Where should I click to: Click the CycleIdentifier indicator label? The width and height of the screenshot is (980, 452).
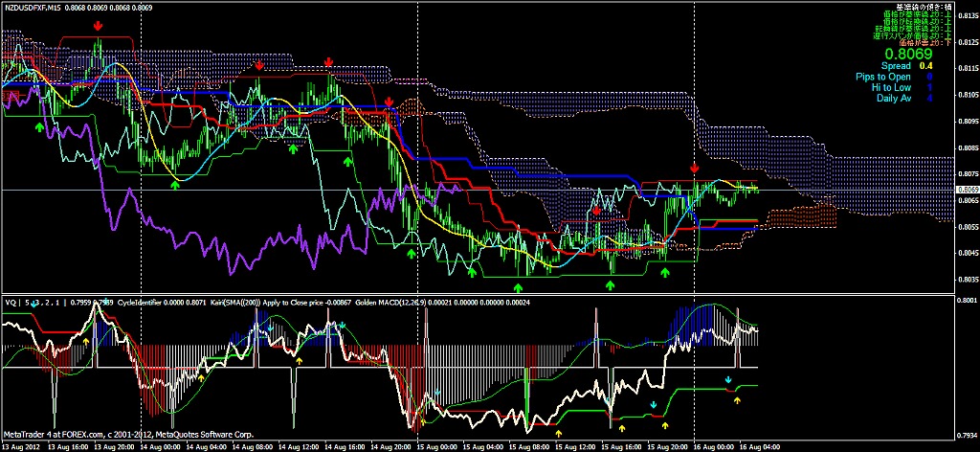point(138,303)
